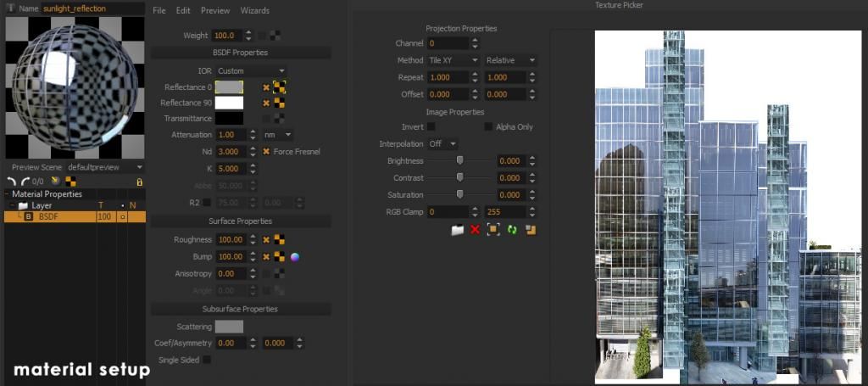This screenshot has height=386, width=868.
Task: Click the Reflectance 90 texture map icon
Action: point(280,103)
